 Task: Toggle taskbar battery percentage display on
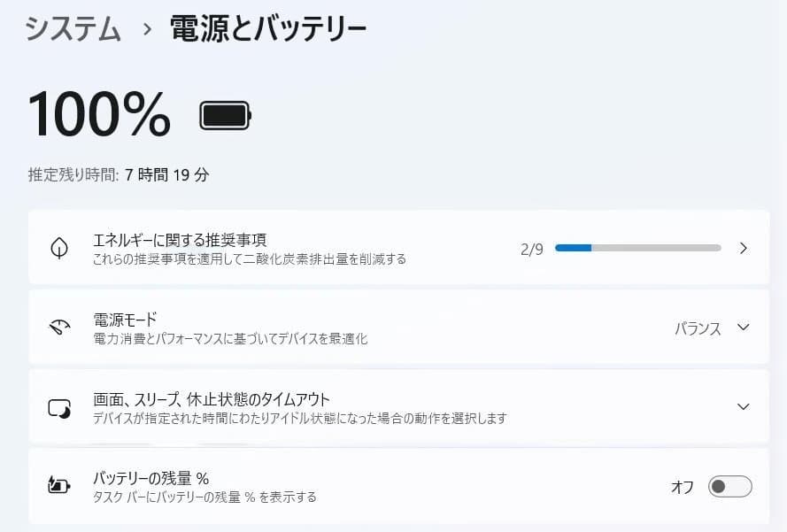pyautogui.click(x=729, y=485)
